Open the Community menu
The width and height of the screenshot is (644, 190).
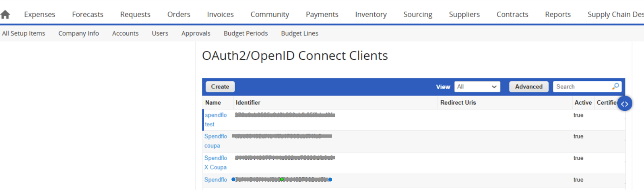(270, 14)
